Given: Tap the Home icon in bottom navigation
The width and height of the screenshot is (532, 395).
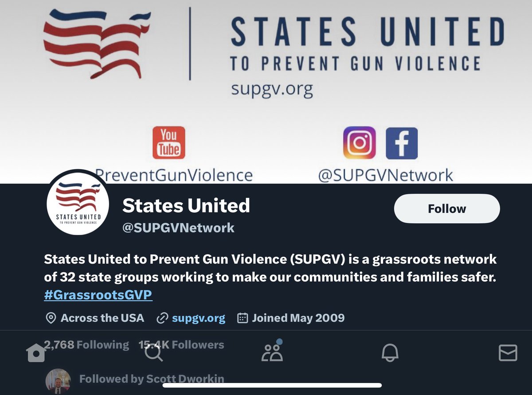Looking at the screenshot, I should tap(36, 353).
